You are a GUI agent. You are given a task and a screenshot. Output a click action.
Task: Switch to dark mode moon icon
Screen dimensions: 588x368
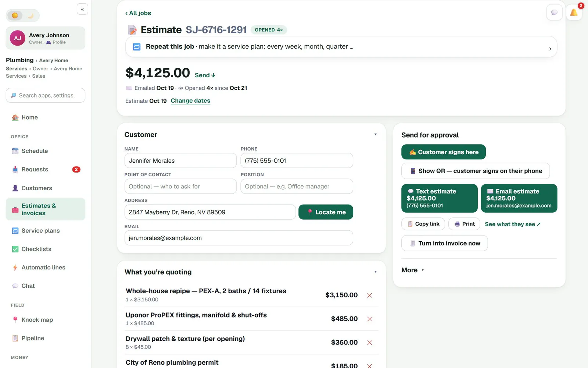(31, 15)
